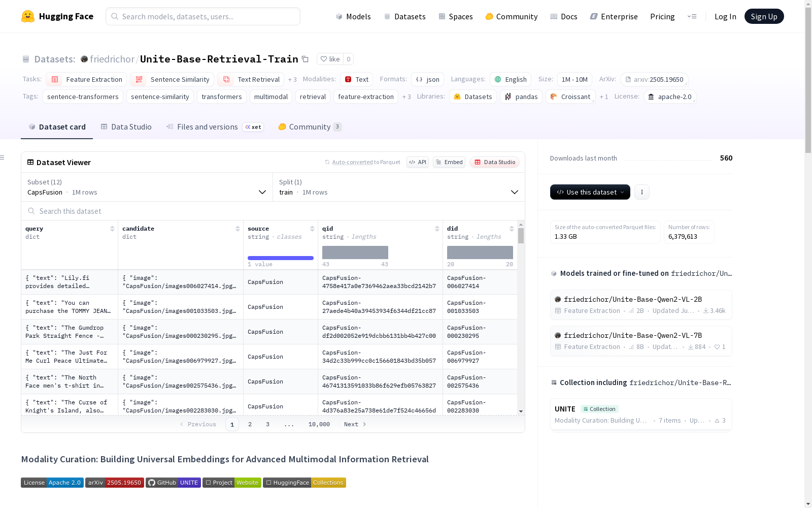Select the pandas library tag
Screen dimensions: 812x508
(x=521, y=97)
